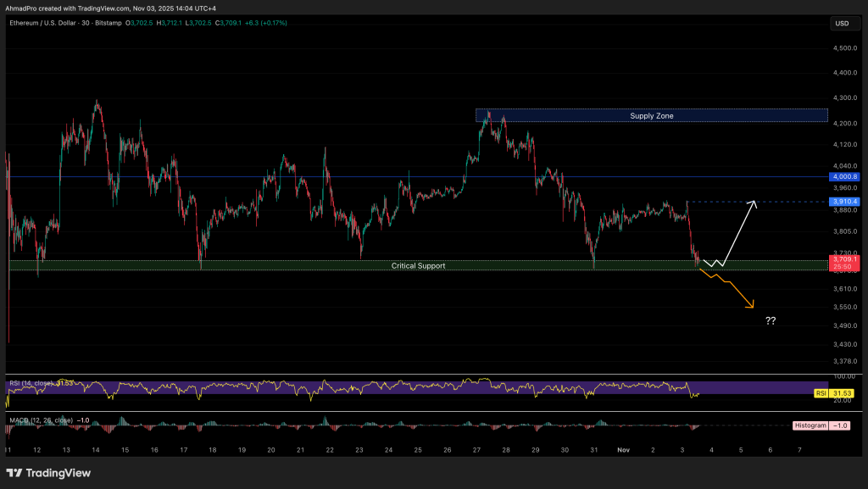868x489 pixels.
Task: Click the 27 date marker on time axis
Action: pyautogui.click(x=476, y=451)
